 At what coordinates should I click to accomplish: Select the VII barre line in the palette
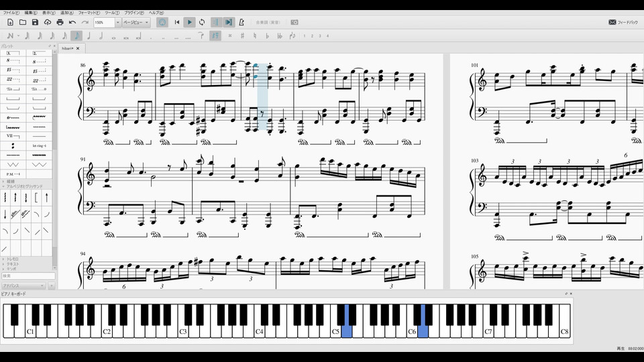click(x=13, y=136)
